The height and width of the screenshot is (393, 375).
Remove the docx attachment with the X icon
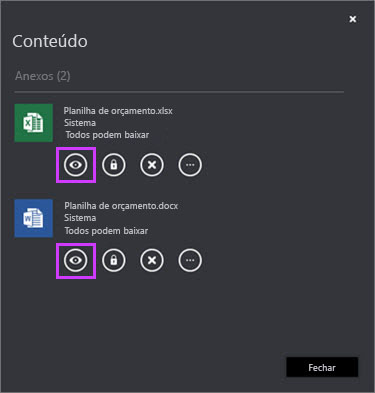point(152,260)
